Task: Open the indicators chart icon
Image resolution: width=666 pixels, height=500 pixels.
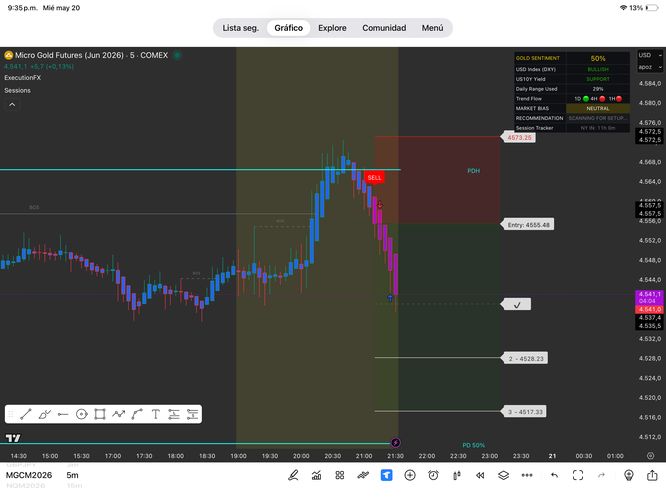Action: (x=316, y=475)
